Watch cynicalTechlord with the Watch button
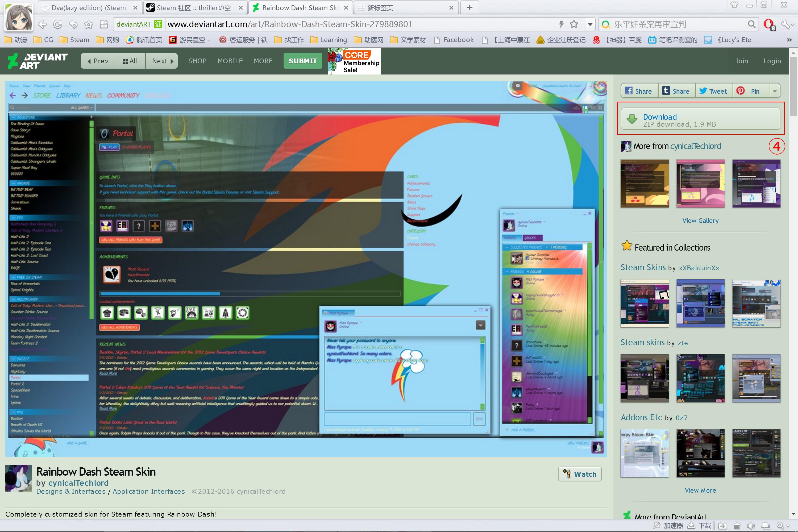The image size is (798, 532). pyautogui.click(x=580, y=474)
